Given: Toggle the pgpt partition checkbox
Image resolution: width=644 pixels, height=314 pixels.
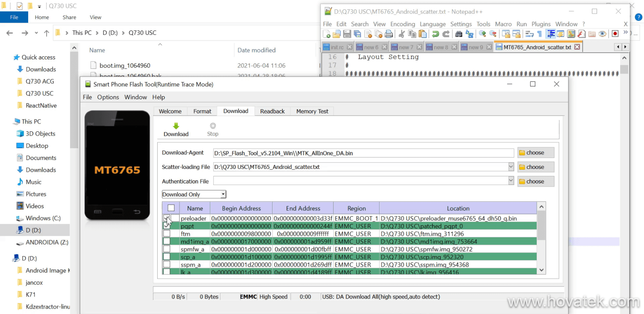Looking at the screenshot, I should pyautogui.click(x=167, y=226).
